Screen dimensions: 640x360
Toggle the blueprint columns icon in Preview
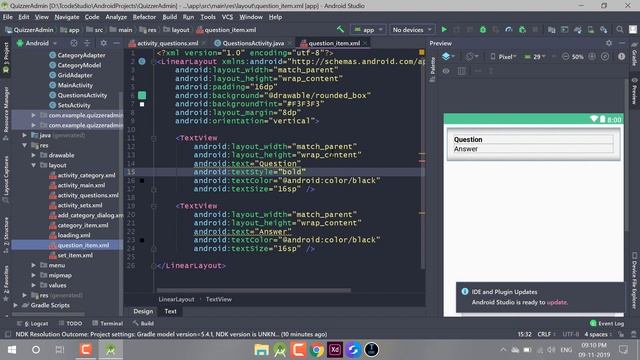(x=461, y=71)
